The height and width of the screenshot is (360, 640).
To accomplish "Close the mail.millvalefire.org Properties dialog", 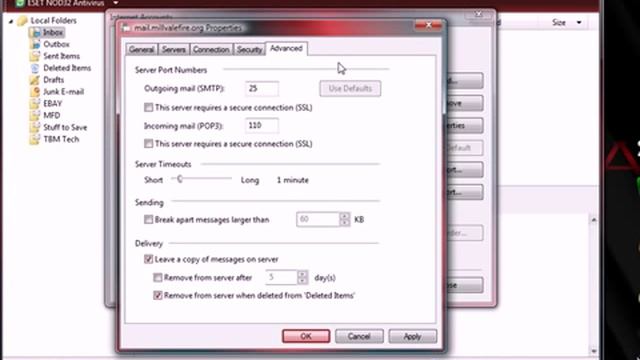I will [x=428, y=25].
